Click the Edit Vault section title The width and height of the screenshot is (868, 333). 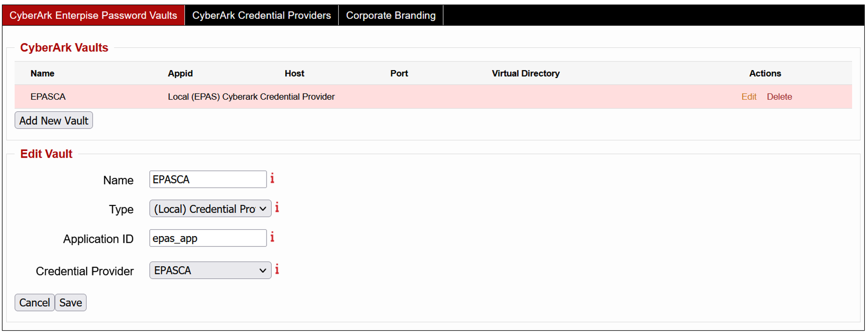tap(46, 154)
